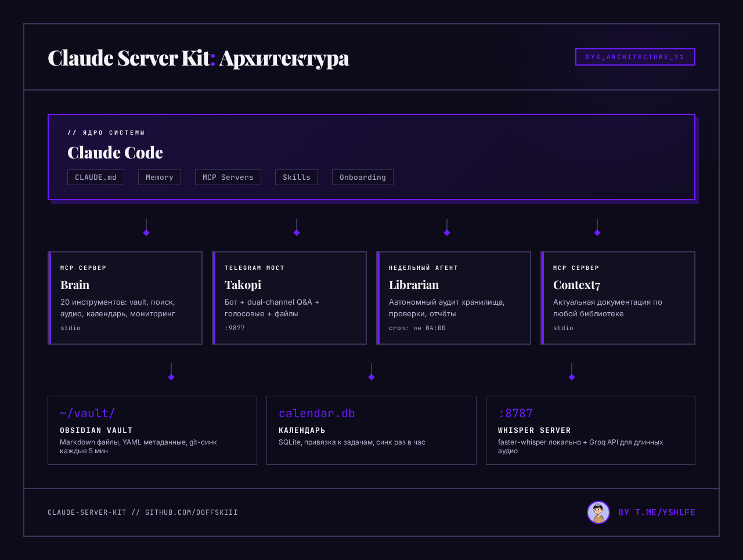The height and width of the screenshot is (560, 743).
Task: Click the WHISPER SERVER label
Action: [x=534, y=430]
